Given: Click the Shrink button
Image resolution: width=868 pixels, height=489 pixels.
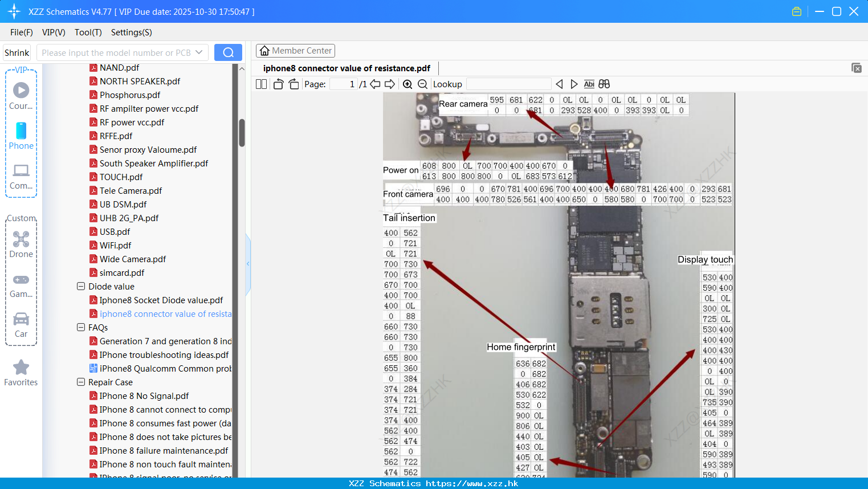Looking at the screenshot, I should click(x=17, y=52).
